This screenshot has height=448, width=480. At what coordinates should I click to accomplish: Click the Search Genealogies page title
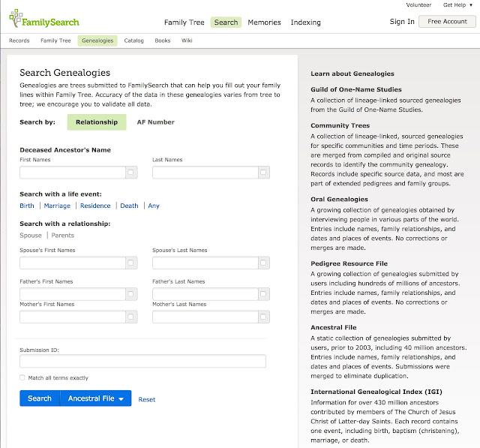(x=65, y=73)
